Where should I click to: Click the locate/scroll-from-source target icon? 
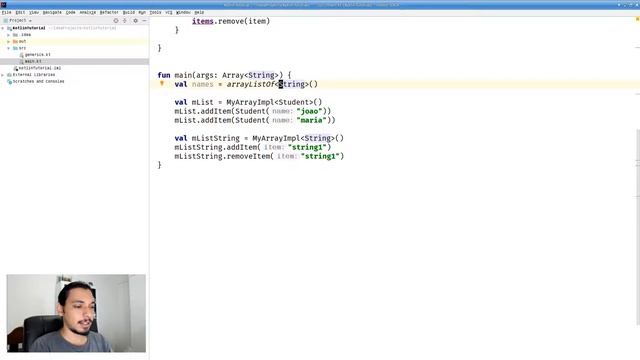pos(116,20)
